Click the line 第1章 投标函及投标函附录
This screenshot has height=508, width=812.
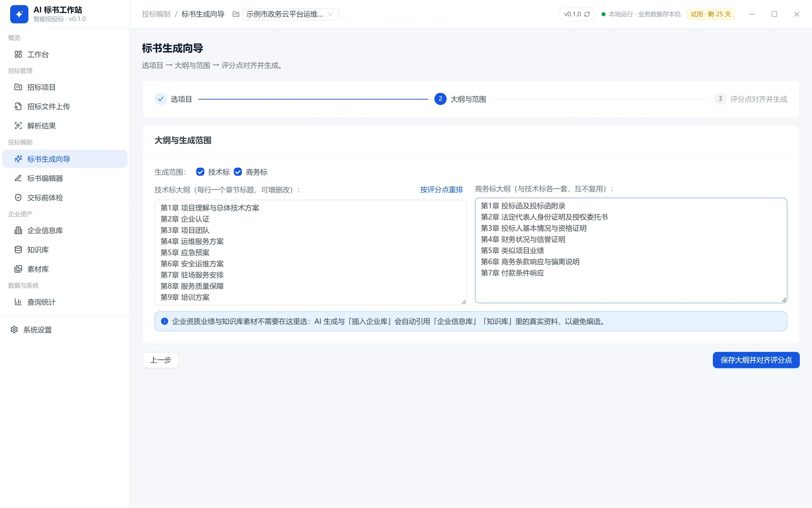coord(523,206)
